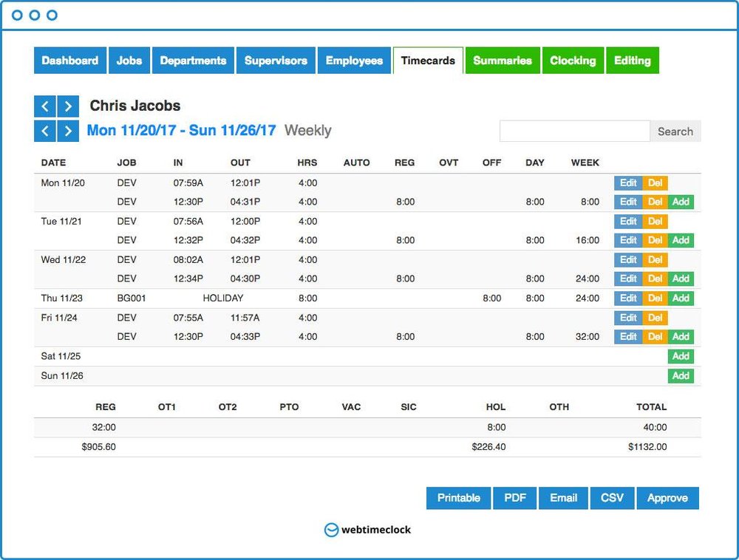Add entry on the 12:34P row

click(681, 279)
